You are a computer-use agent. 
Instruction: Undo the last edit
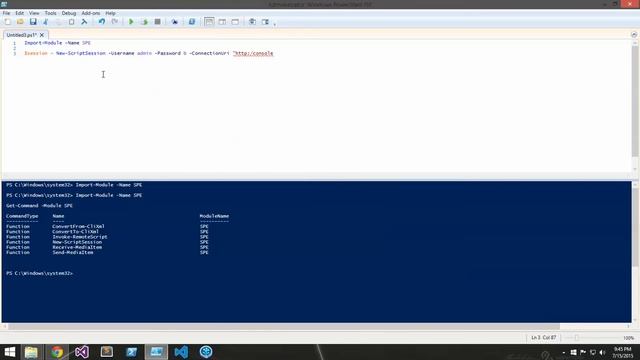pos(102,22)
